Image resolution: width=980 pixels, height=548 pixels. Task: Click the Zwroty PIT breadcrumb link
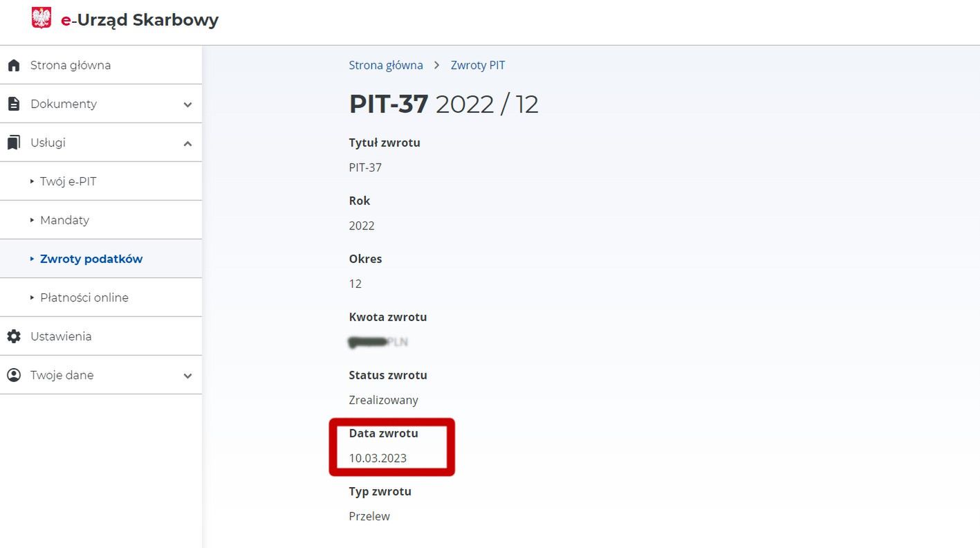(x=478, y=65)
